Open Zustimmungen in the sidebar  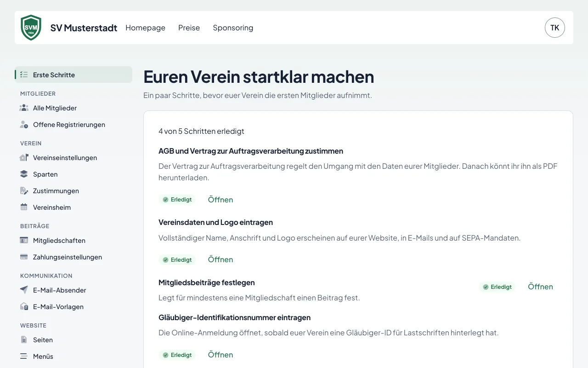[73, 190]
